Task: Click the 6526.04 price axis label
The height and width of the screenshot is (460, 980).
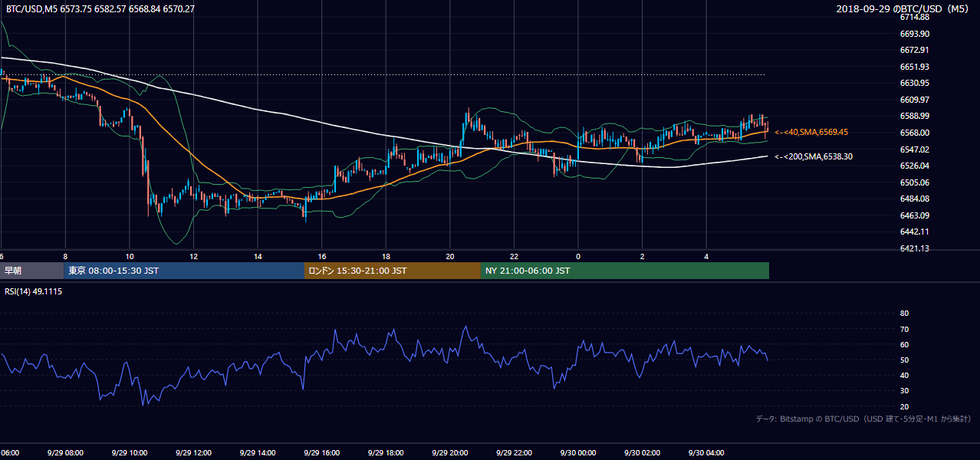Action: (915, 166)
